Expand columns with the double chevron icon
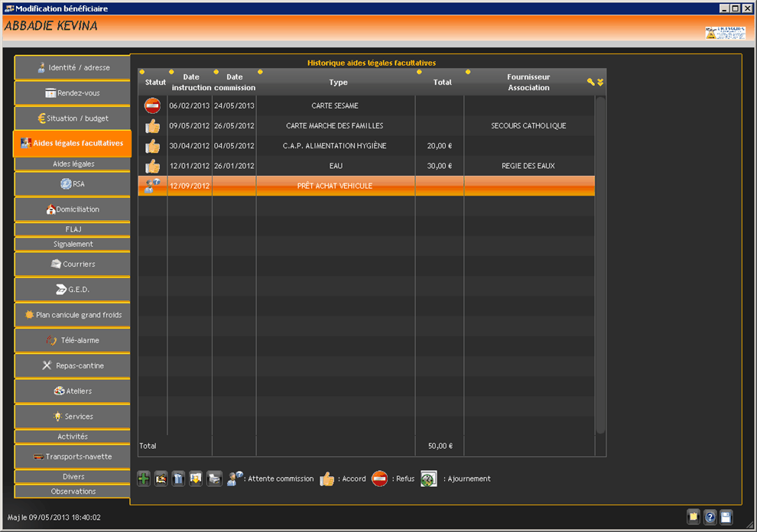This screenshot has height=532, width=757. (600, 82)
